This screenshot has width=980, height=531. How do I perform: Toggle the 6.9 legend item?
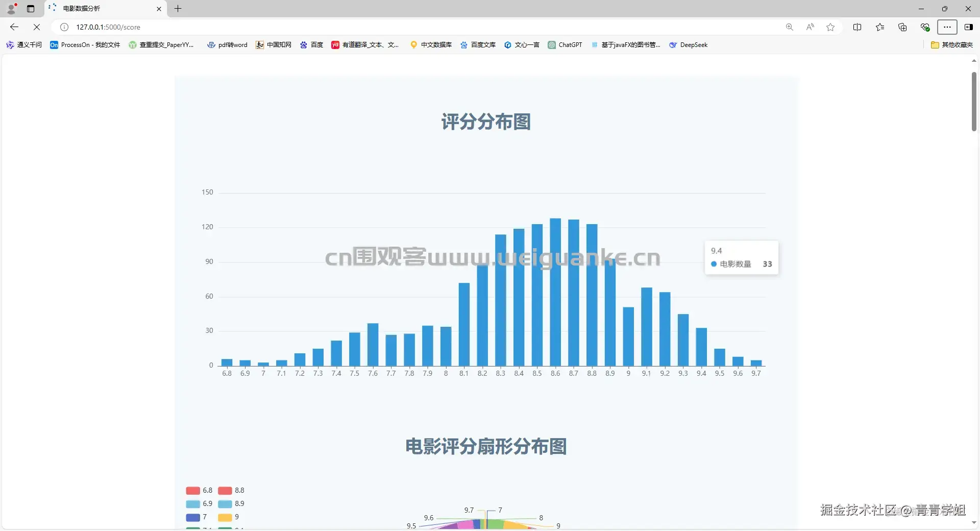point(199,504)
